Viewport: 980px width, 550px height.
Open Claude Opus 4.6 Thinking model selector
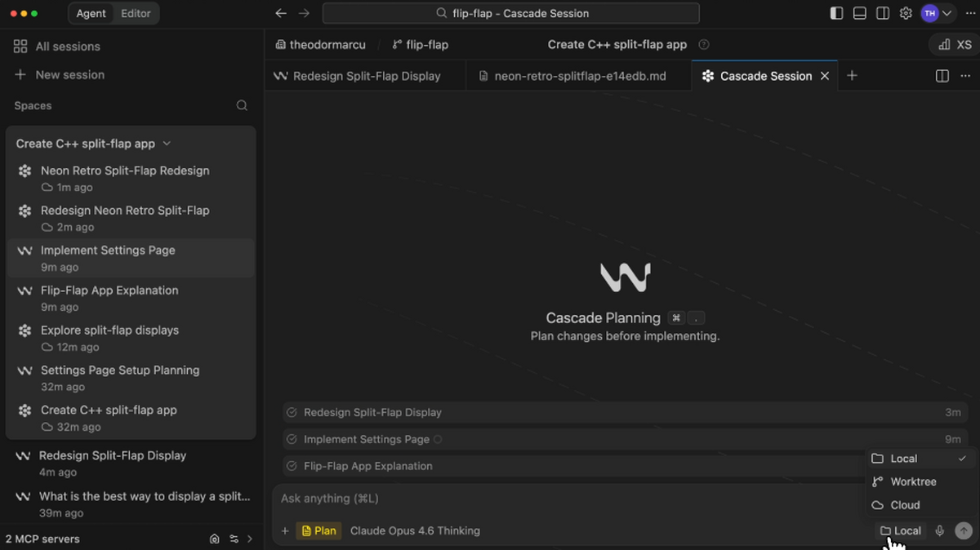click(x=415, y=531)
